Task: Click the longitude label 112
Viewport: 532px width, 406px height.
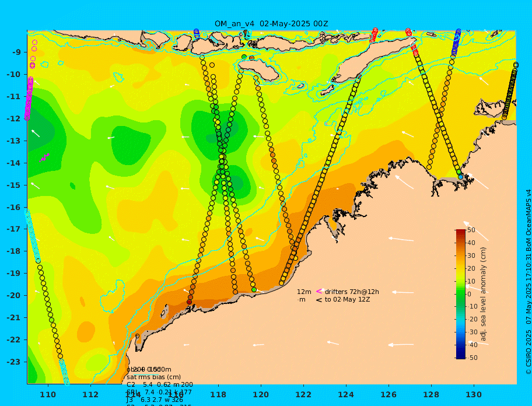Action: coord(90,394)
